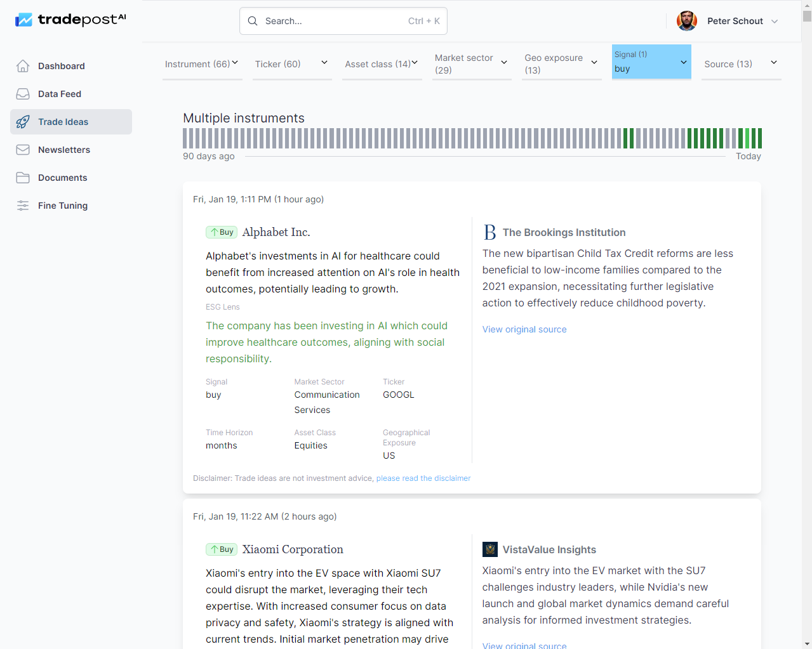The width and height of the screenshot is (812, 649).
Task: Go to Data Feed
Action: click(71, 94)
